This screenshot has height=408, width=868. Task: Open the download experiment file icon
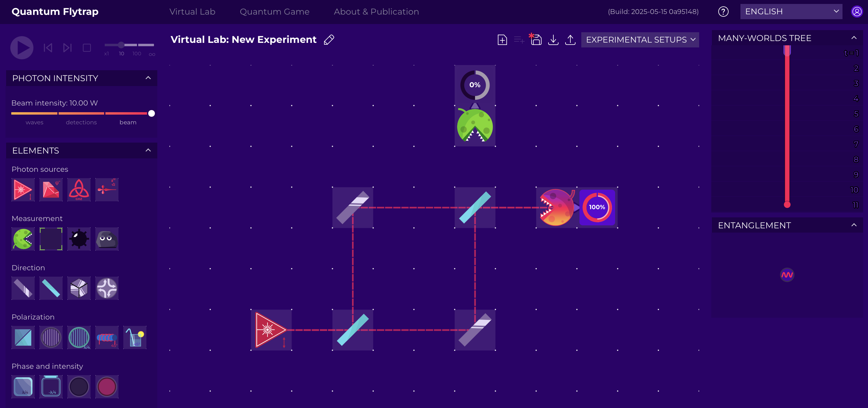click(x=553, y=40)
